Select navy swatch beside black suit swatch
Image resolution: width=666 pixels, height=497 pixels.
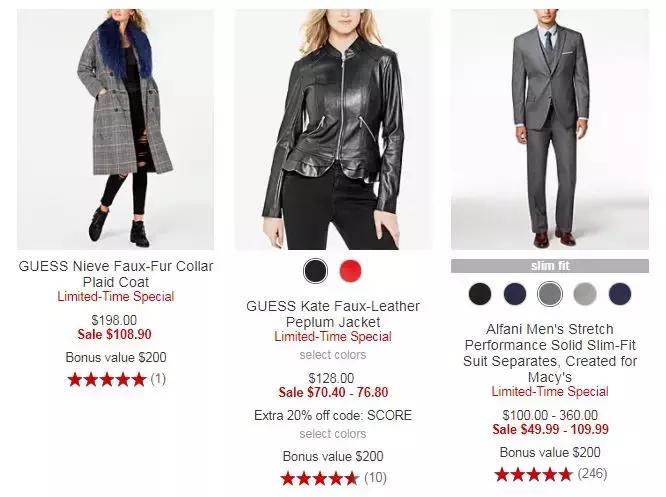(515, 294)
